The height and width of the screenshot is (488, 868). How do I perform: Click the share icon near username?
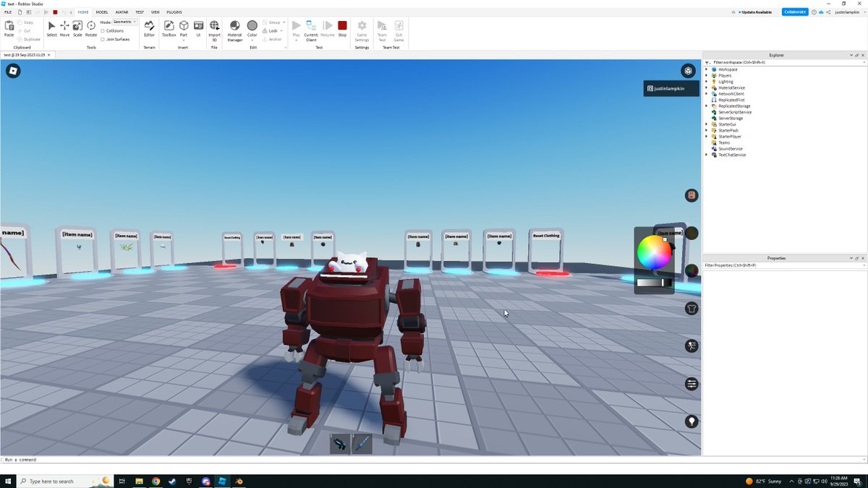[828, 12]
